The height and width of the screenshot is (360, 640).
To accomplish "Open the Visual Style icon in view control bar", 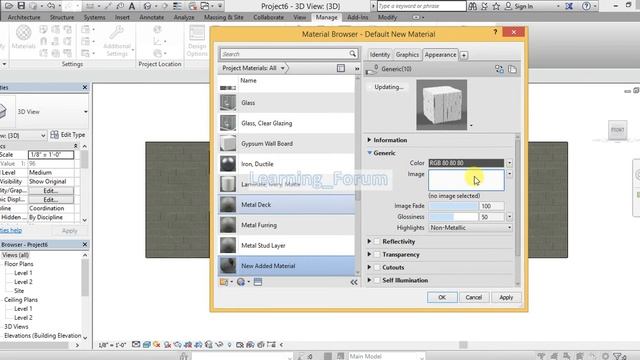I will click(x=147, y=345).
